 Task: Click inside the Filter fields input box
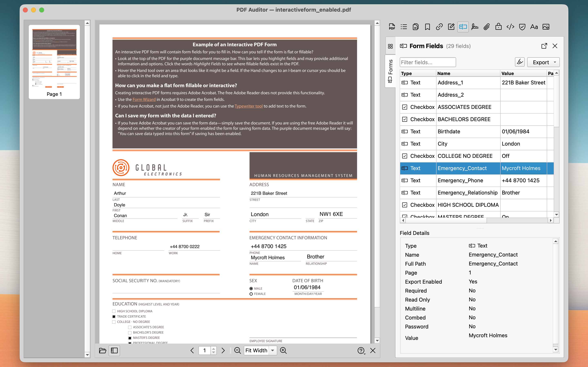coord(428,62)
